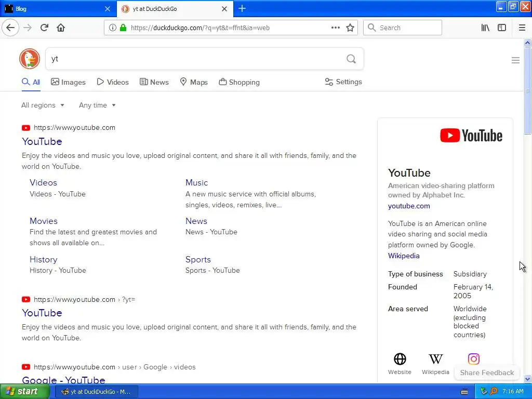Go back with the browser back arrow
The width and height of the screenshot is (532, 399).
click(10, 28)
